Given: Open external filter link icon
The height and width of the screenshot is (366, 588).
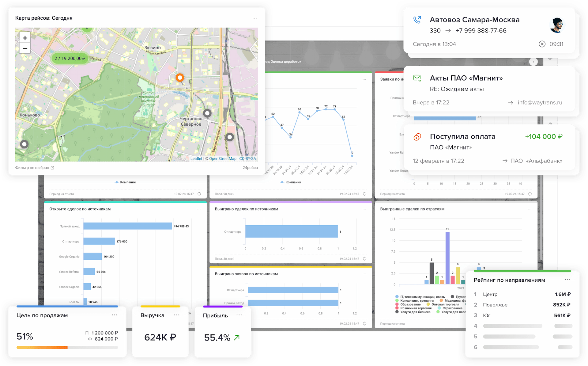Looking at the screenshot, I should pos(52,168).
